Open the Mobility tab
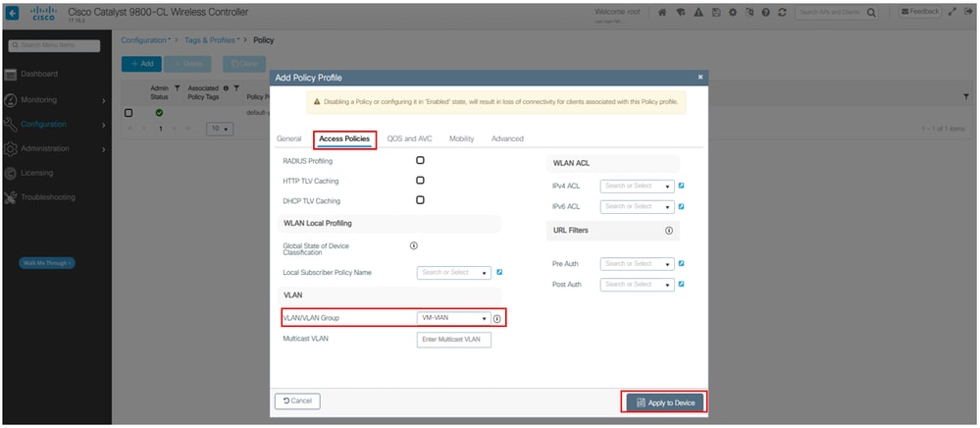 pyautogui.click(x=461, y=139)
